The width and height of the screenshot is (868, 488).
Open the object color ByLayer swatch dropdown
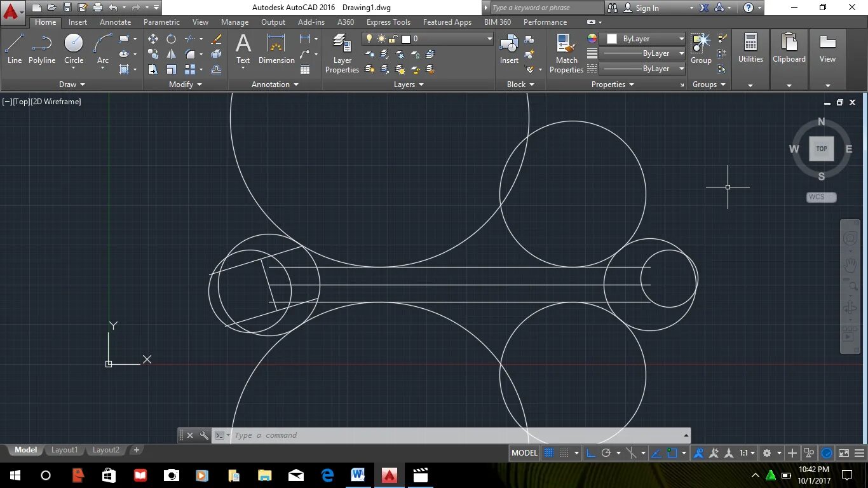click(643, 39)
